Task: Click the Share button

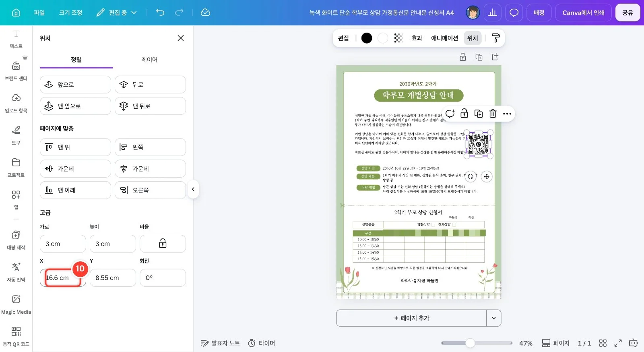Action: pyautogui.click(x=628, y=12)
